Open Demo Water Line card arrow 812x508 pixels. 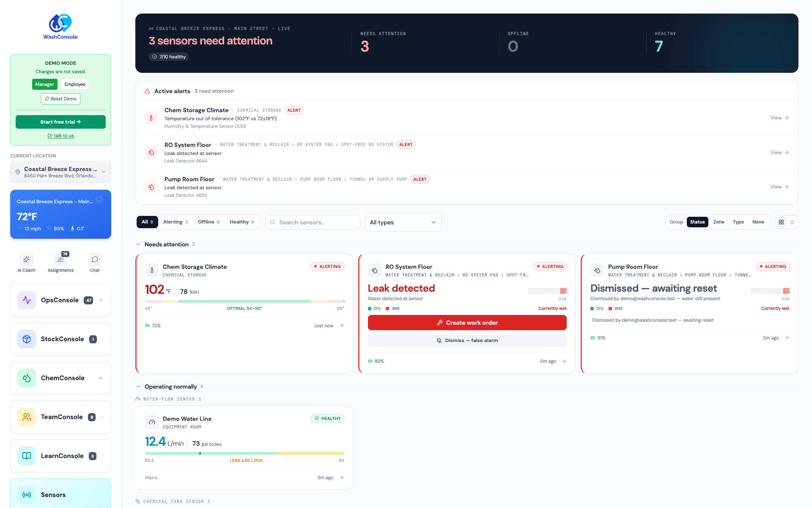click(x=342, y=478)
